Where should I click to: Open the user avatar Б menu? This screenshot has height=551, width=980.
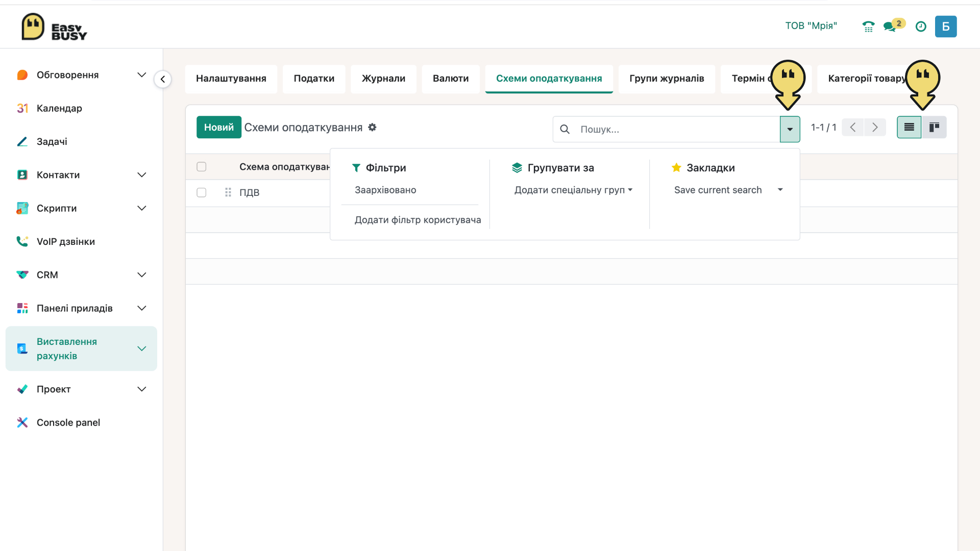coord(946,27)
